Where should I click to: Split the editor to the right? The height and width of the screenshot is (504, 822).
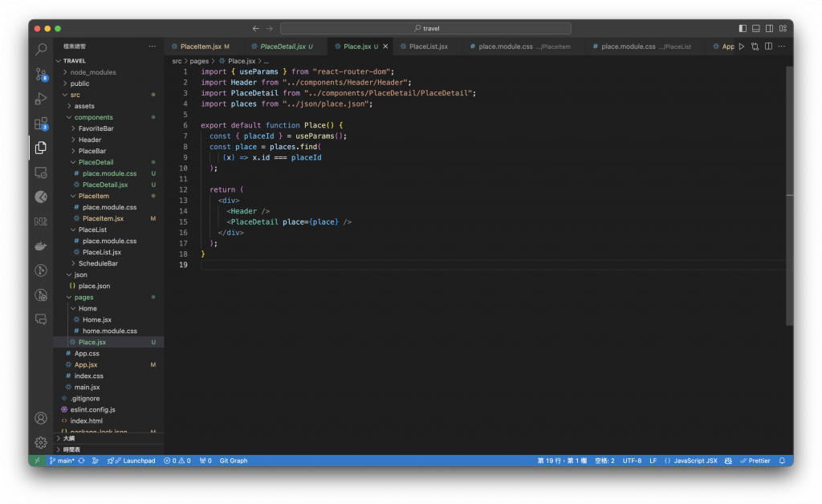click(768, 46)
